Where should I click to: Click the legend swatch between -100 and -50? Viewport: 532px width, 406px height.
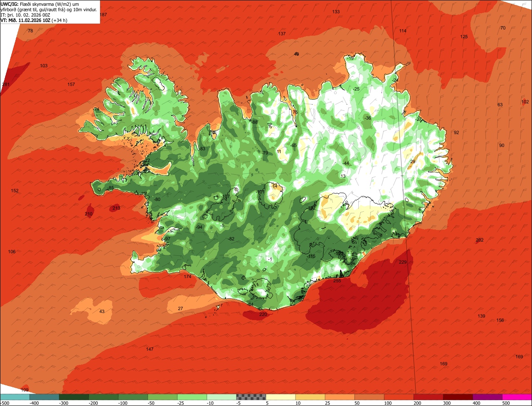133,397
